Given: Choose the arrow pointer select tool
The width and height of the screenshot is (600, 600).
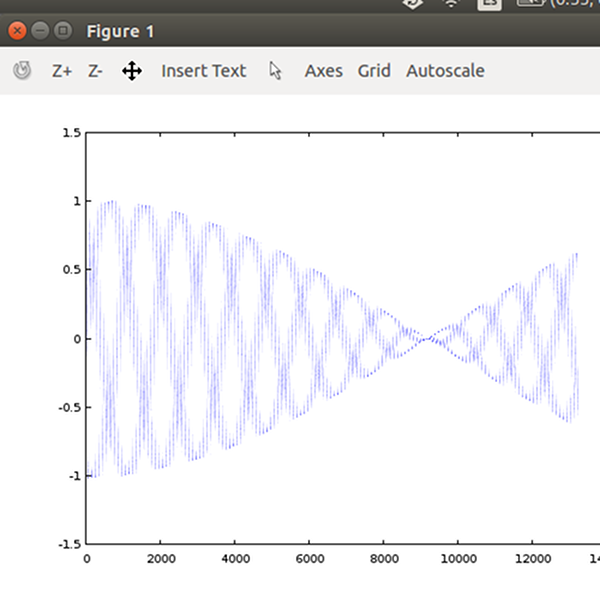Looking at the screenshot, I should point(276,71).
